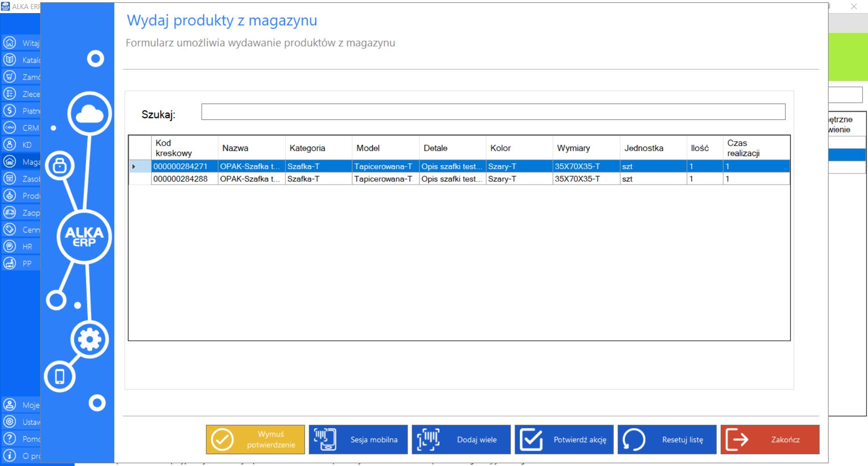Image resolution: width=868 pixels, height=466 pixels.
Task: Sort by Kod kreskowy column header
Action: tap(185, 148)
